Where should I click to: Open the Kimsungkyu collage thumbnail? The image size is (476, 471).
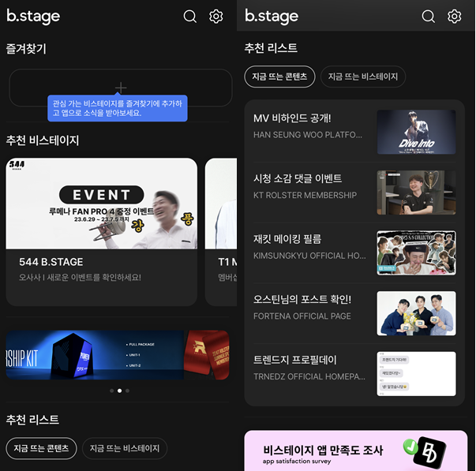pyautogui.click(x=416, y=252)
